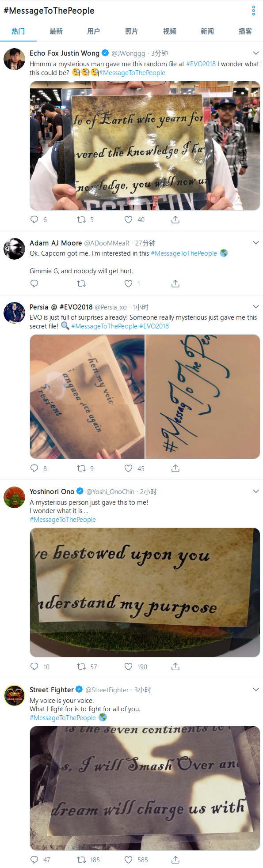Image resolution: width=263 pixels, height=868 pixels.
Task: Retweet Justin Wong's EVO2018 tweet
Action: coord(81,219)
